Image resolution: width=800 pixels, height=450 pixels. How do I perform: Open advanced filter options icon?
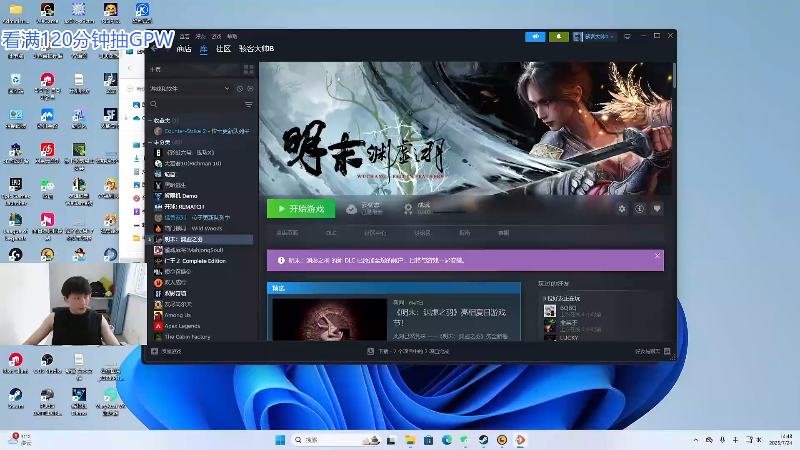(248, 105)
